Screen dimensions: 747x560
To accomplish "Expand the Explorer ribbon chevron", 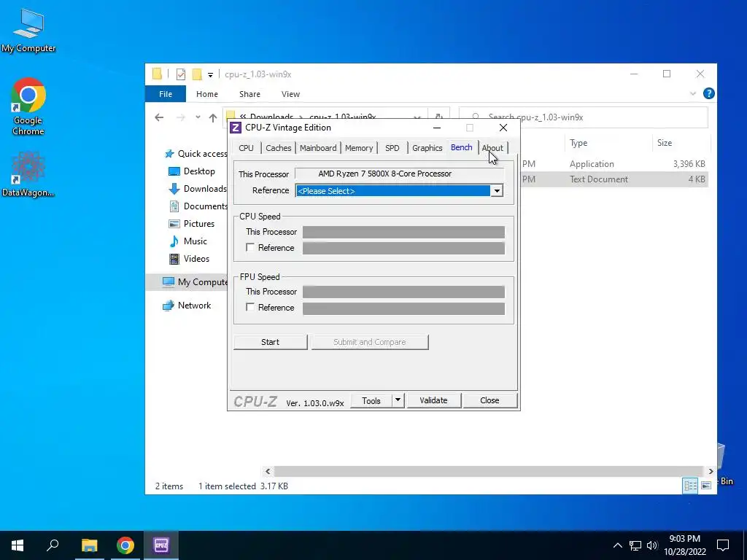I will [x=693, y=94].
